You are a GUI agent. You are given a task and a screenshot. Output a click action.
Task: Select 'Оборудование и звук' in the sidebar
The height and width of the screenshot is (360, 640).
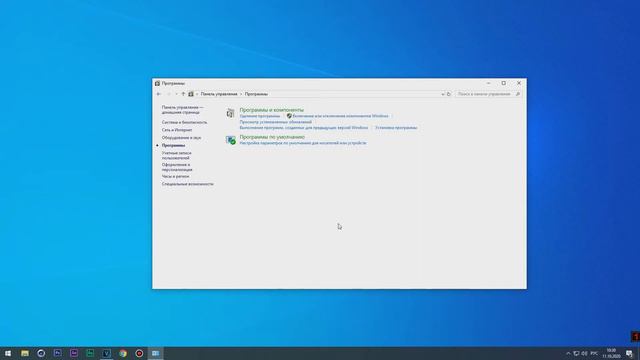(181, 138)
